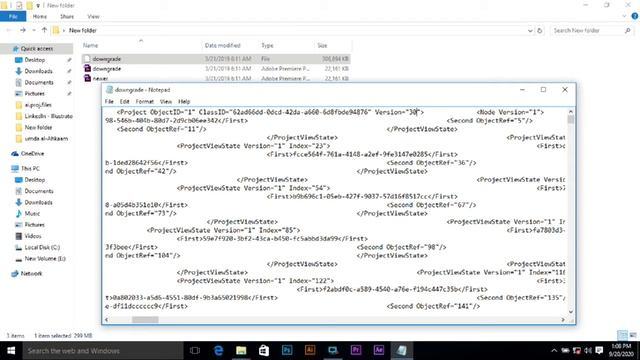Open Notepad Help menu

(184, 101)
